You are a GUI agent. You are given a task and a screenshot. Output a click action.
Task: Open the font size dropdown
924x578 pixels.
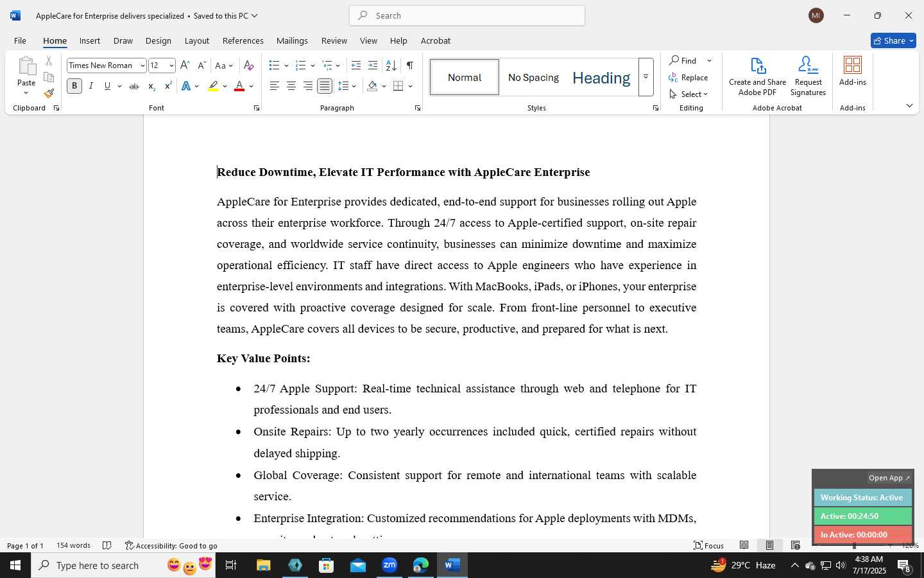point(171,66)
